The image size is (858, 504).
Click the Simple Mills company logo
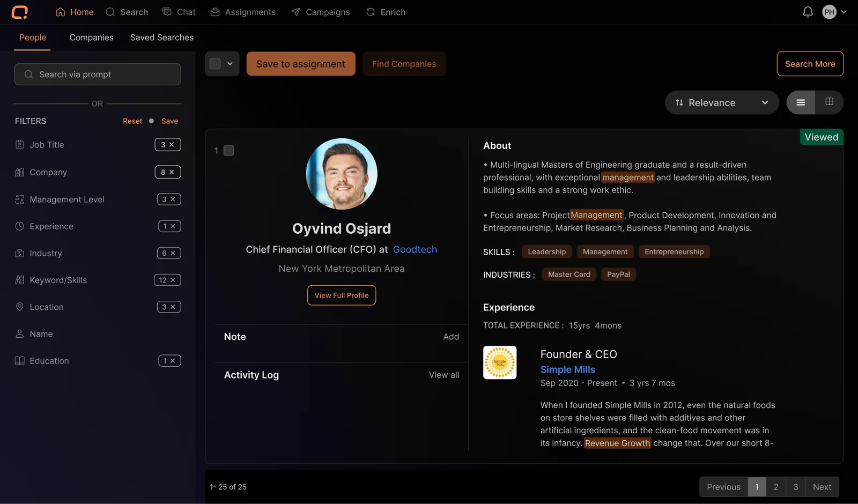500,362
